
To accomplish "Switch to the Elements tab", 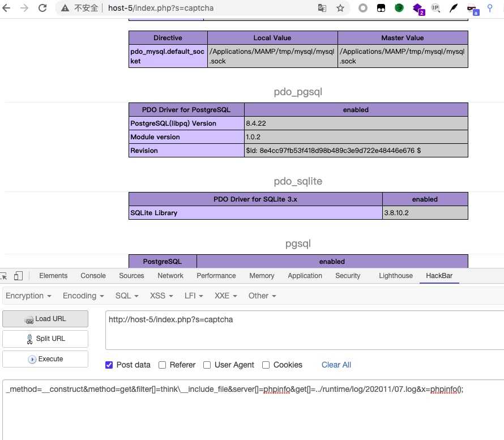I will pyautogui.click(x=53, y=276).
